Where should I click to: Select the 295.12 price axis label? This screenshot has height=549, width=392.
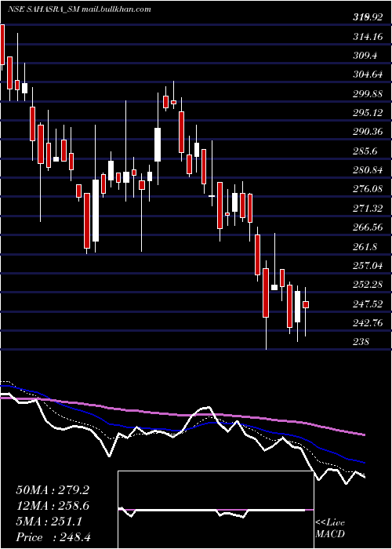coord(367,112)
